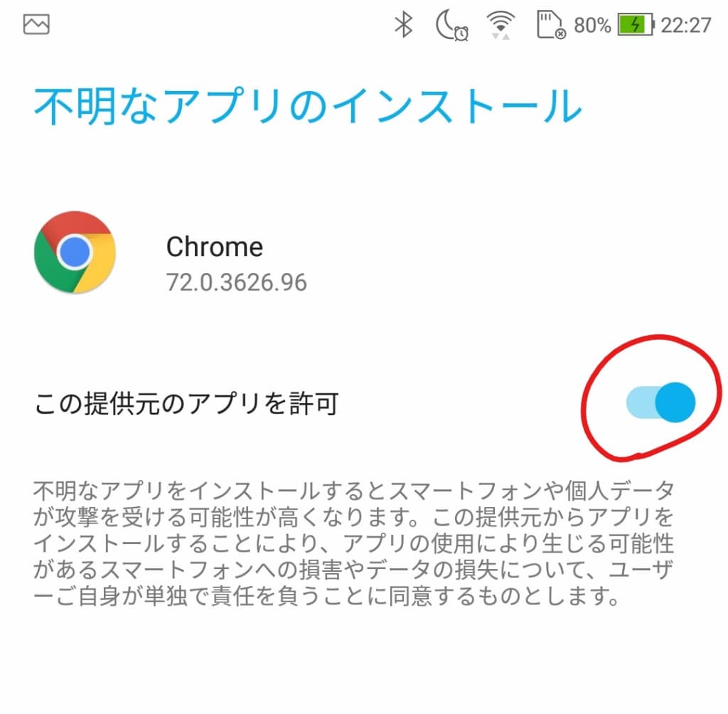The height and width of the screenshot is (714, 728).
Task: Tap the 80% battery percentage text
Action: pos(592,25)
